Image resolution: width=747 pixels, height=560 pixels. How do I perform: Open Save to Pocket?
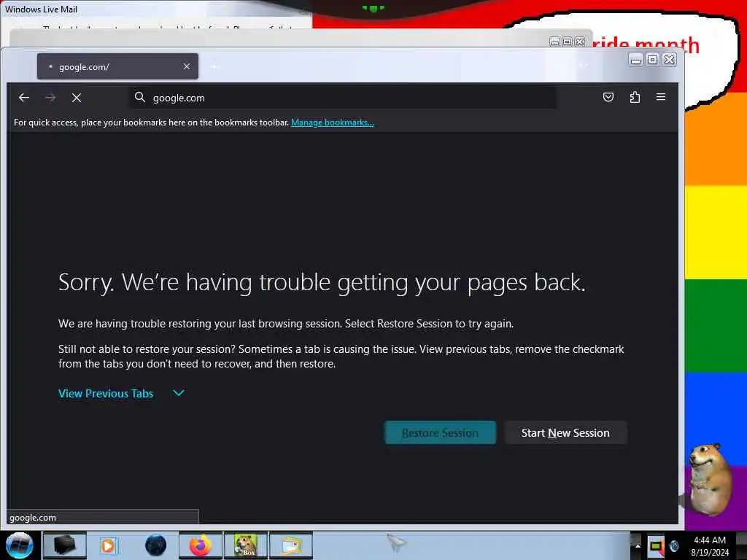click(608, 97)
